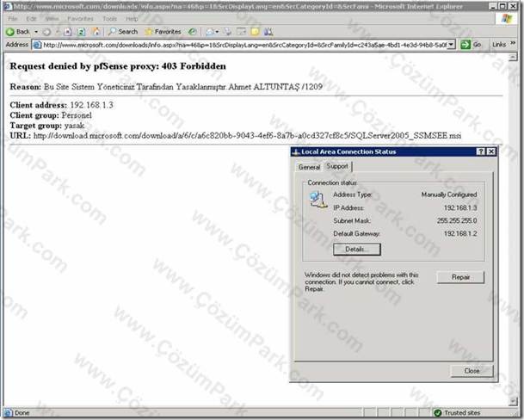Open the address bar URL dropdown
The height and width of the screenshot is (420, 524).
(451, 45)
